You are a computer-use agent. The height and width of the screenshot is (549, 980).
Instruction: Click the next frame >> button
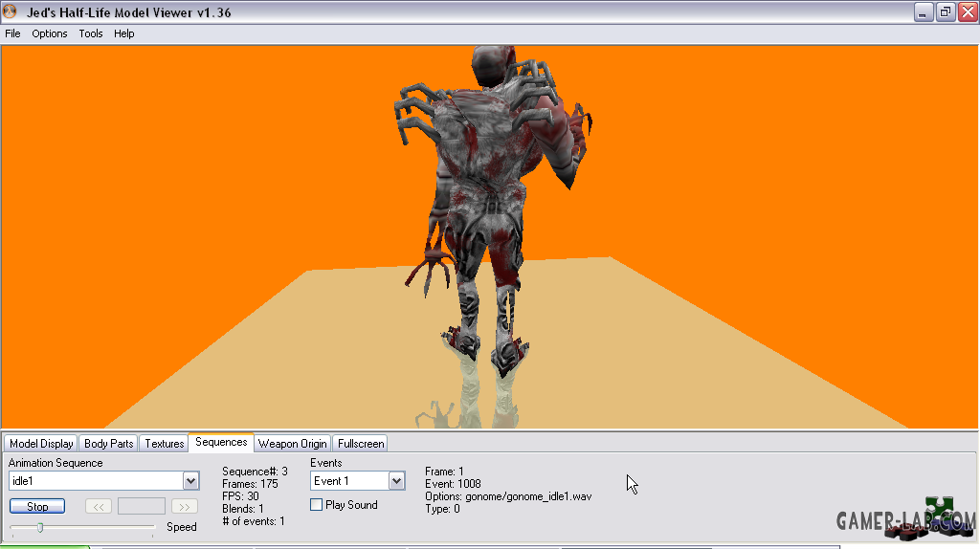pyautogui.click(x=185, y=507)
